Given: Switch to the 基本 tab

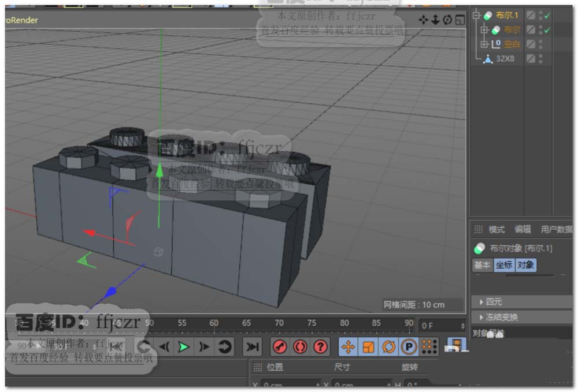Looking at the screenshot, I should click(482, 265).
